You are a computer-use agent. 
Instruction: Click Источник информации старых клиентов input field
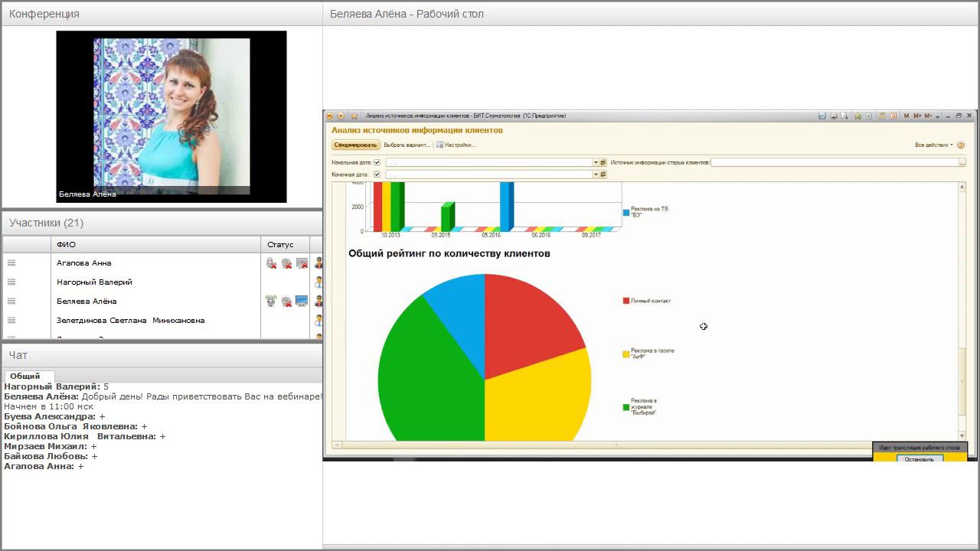click(x=835, y=162)
